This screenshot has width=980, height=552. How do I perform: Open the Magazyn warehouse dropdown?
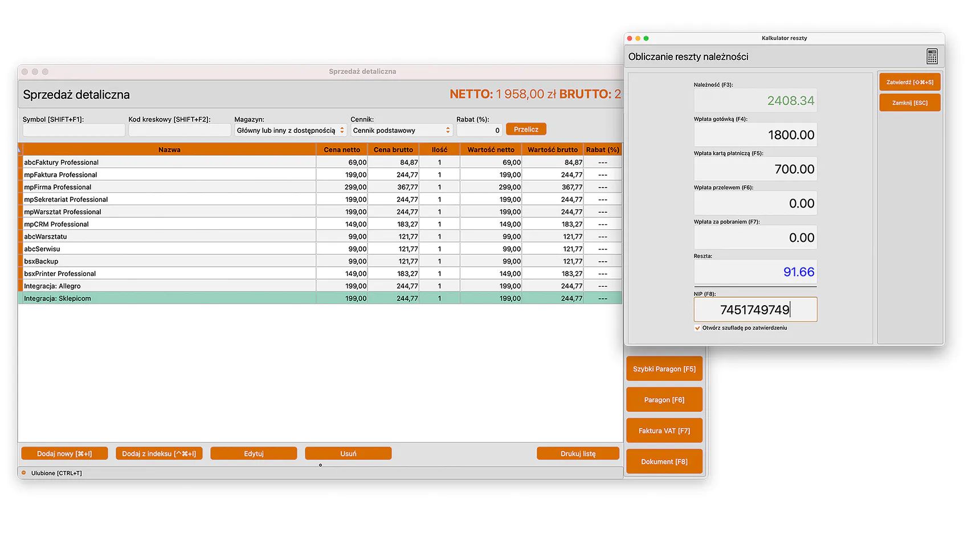click(290, 131)
